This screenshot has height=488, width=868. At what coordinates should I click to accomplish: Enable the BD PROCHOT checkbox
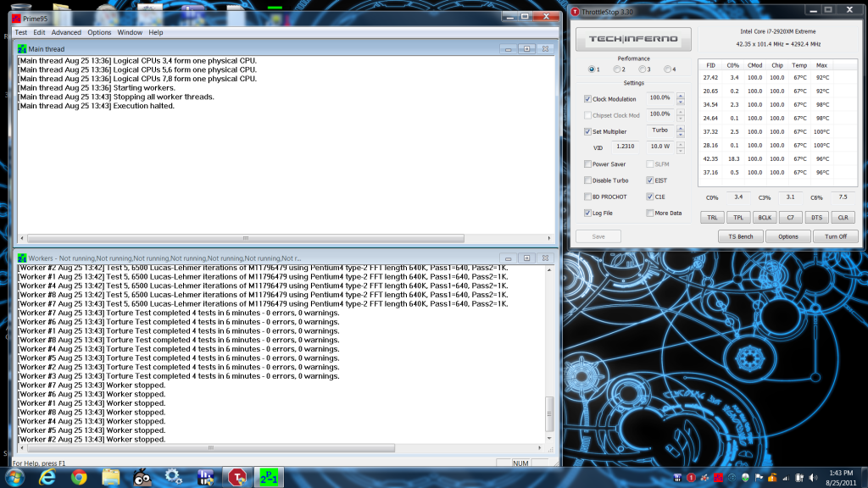587,197
